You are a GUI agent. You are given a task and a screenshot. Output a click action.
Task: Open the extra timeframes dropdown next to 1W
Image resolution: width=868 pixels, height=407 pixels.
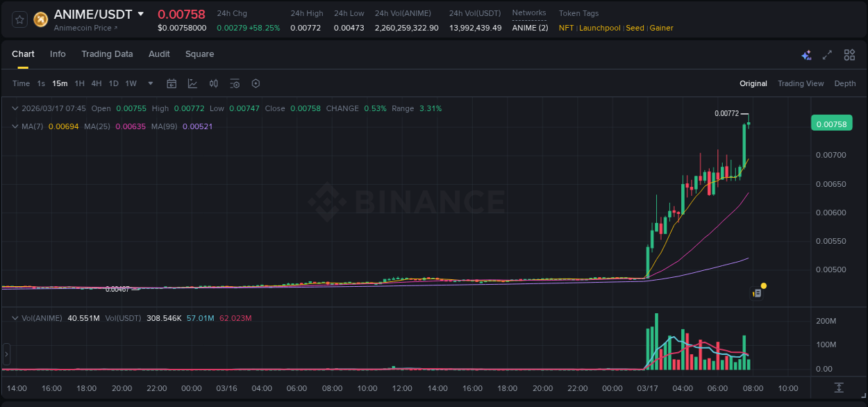(149, 83)
